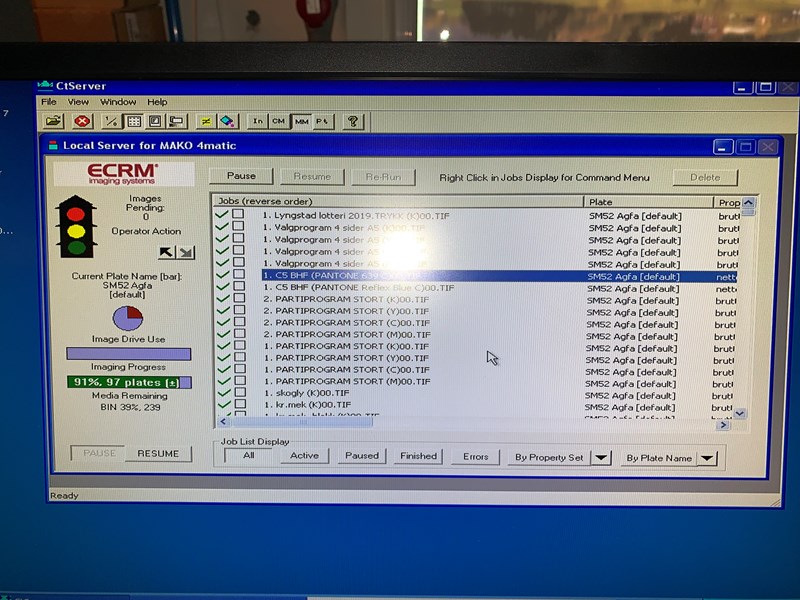Click the up-left arrow under Operator Action
This screenshot has height=600, width=800.
(166, 253)
